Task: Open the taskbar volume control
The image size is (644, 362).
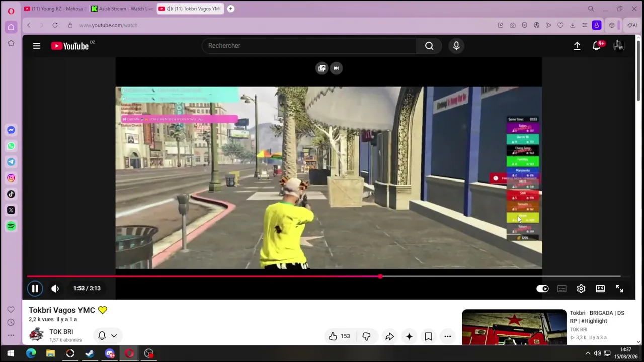Action: coord(597,353)
